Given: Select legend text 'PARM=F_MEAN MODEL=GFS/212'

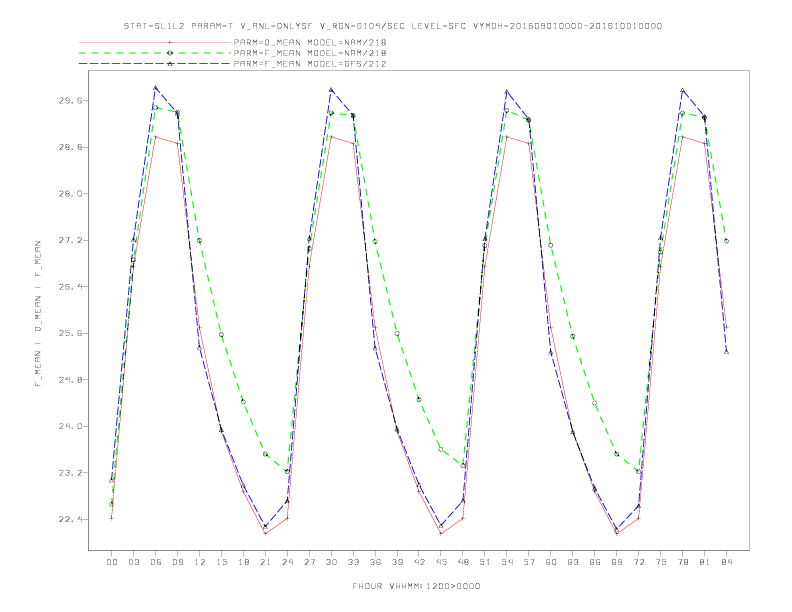Looking at the screenshot, I should coord(310,64).
